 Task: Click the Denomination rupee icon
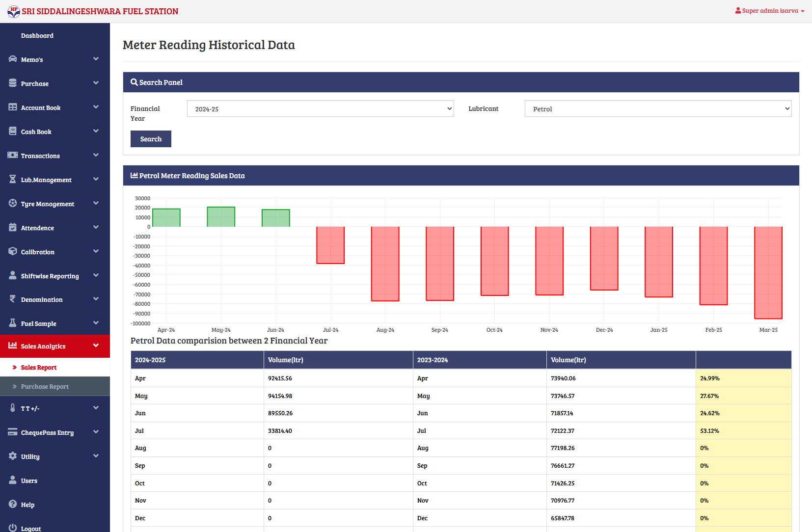click(13, 299)
